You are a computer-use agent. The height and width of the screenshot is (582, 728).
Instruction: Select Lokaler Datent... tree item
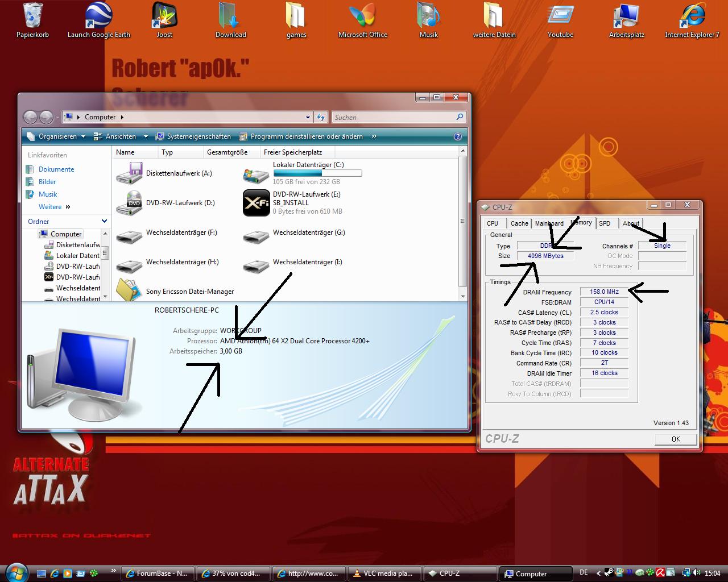(x=72, y=256)
